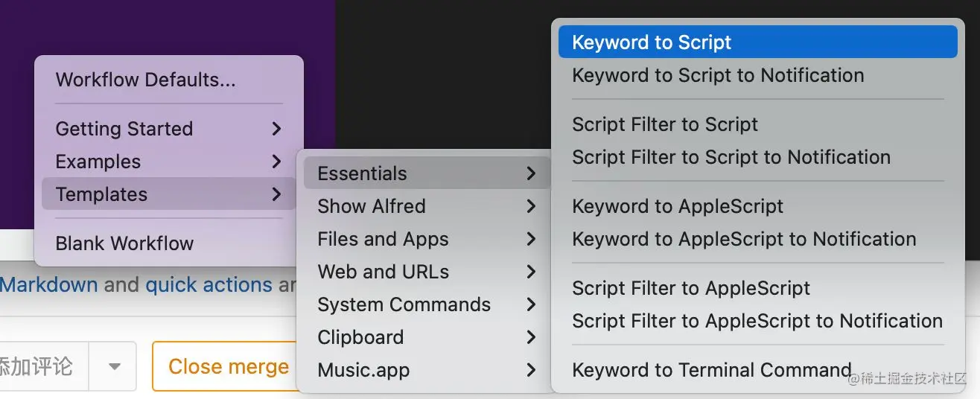
Task: Click the Close merge button
Action: [228, 366]
